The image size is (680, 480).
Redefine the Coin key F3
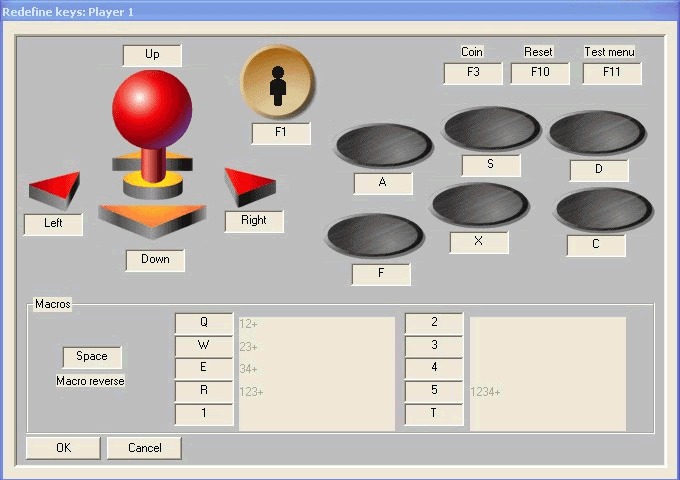(x=473, y=73)
